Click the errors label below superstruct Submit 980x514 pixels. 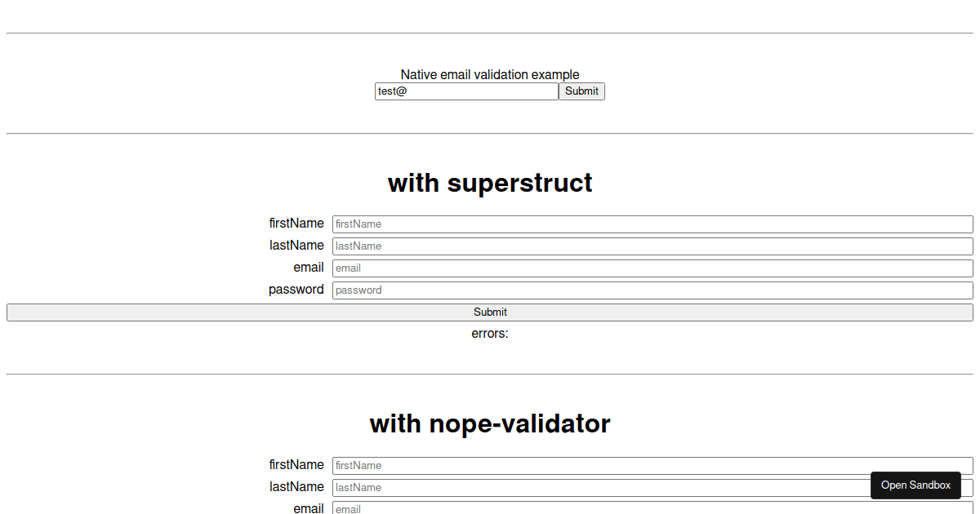click(490, 334)
